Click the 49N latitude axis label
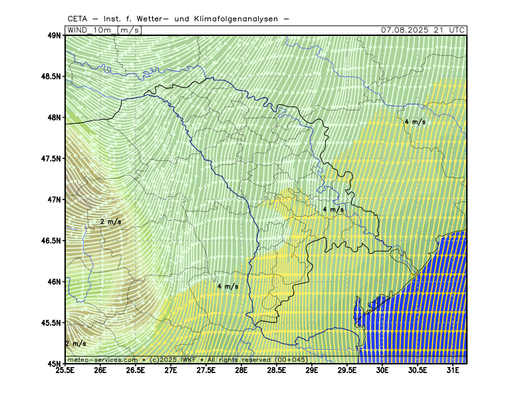The image size is (532, 399). (54, 35)
